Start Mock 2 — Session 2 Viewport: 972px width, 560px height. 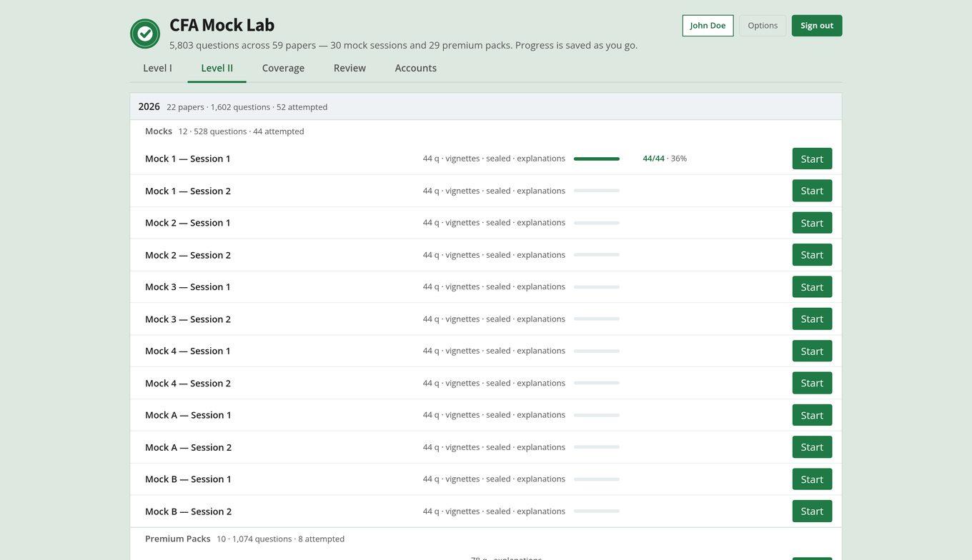[812, 255]
